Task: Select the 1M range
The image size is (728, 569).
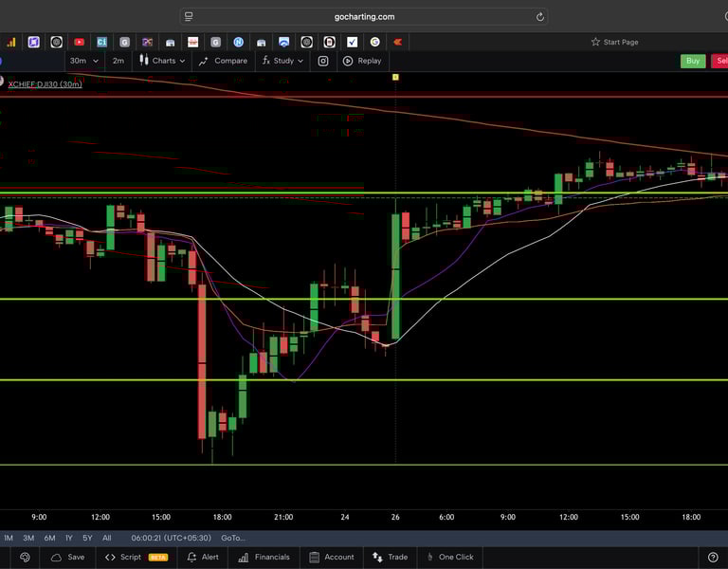Action: pos(9,538)
